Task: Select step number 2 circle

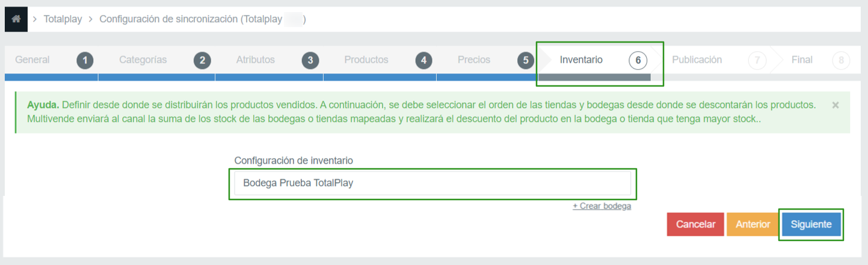Action: click(202, 60)
